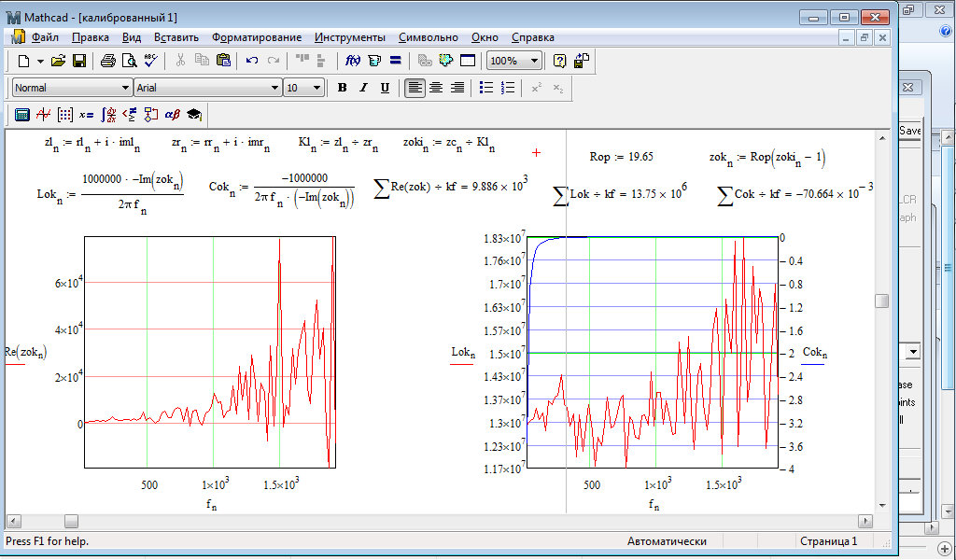Open the Calculus toolbar palette

click(x=108, y=115)
